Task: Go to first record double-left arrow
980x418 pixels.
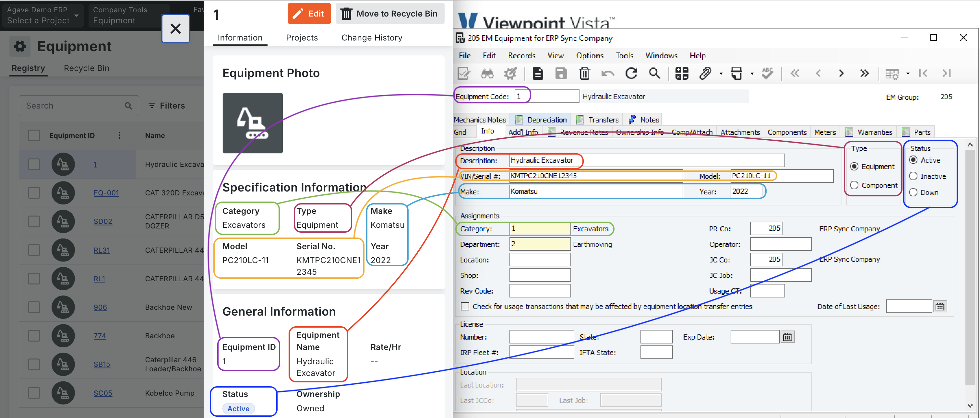Action: (x=795, y=73)
